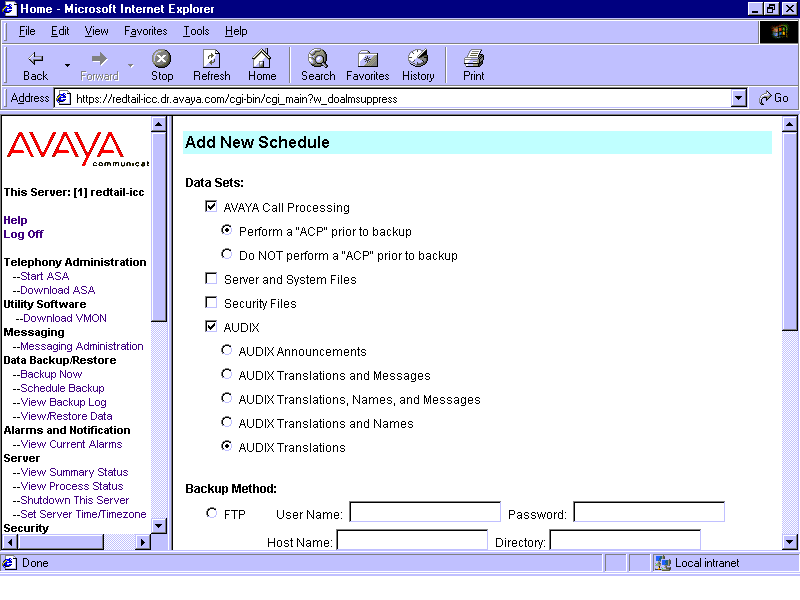This screenshot has height=600, width=800.
Task: Open the Download VMON link
Action: coord(65,318)
